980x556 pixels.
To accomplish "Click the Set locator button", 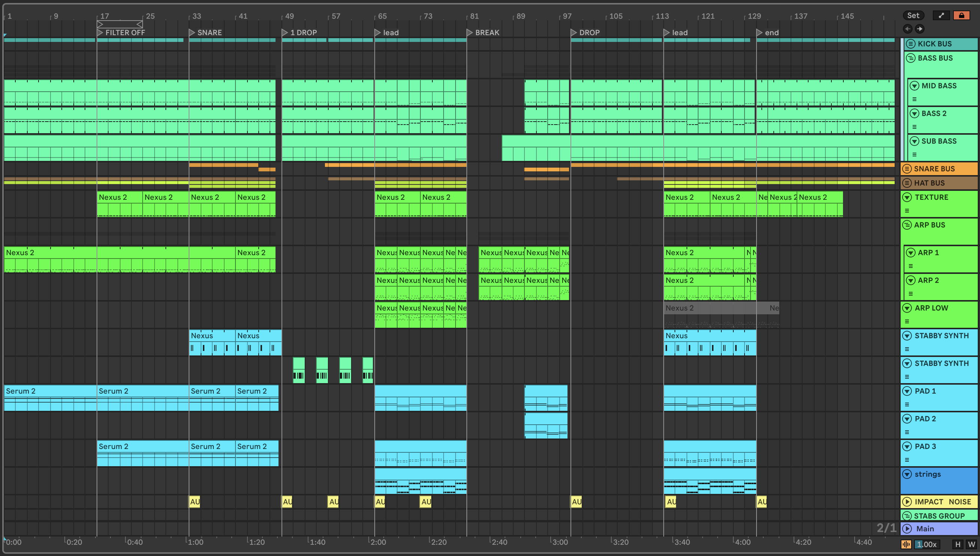I will point(913,15).
